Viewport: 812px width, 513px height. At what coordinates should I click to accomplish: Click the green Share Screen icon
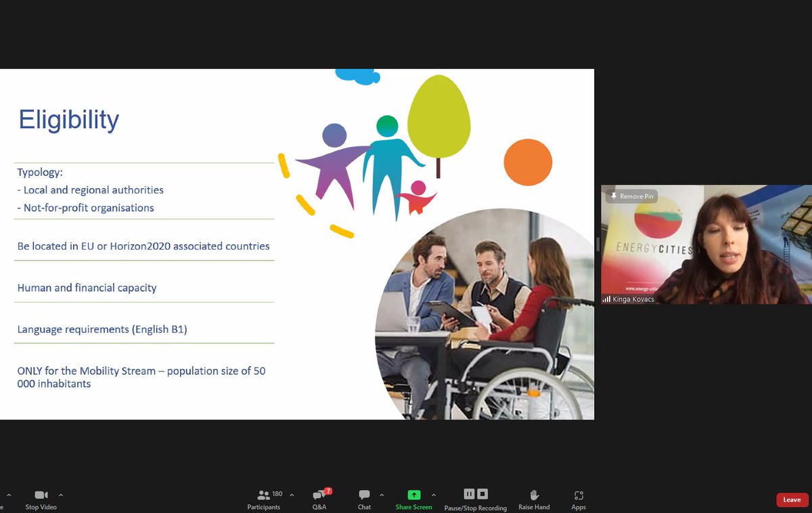pyautogui.click(x=414, y=495)
